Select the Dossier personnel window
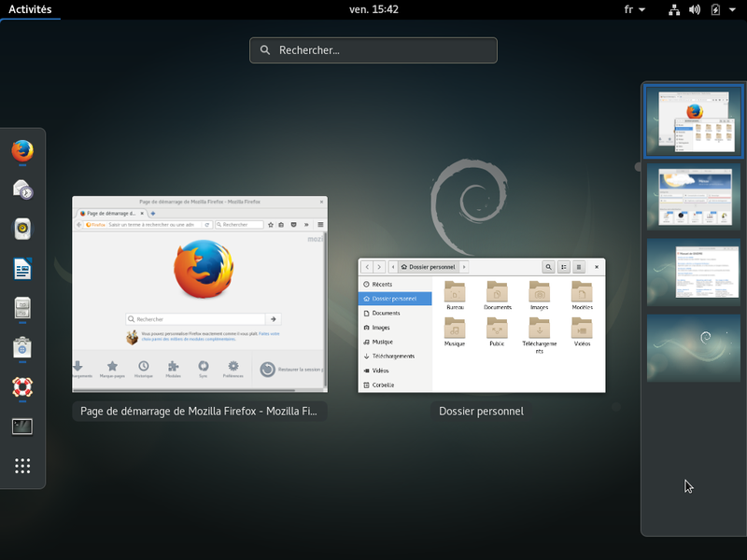747x560 pixels. pyautogui.click(x=481, y=325)
